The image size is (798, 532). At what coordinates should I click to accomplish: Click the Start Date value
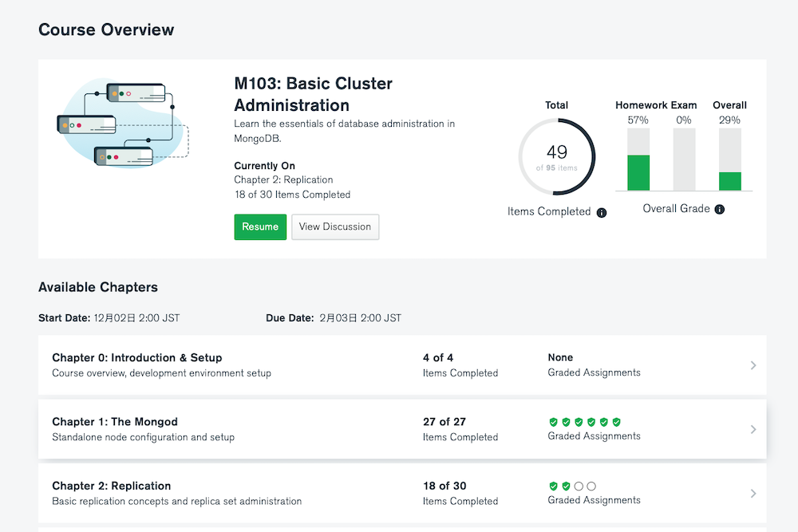tap(136, 318)
